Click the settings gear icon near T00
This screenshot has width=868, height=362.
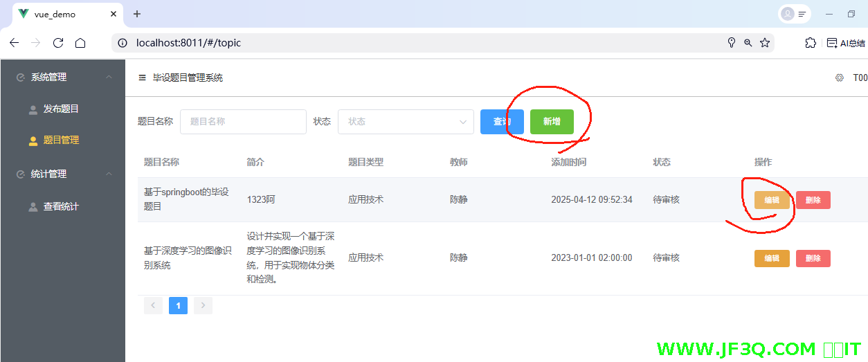point(840,78)
